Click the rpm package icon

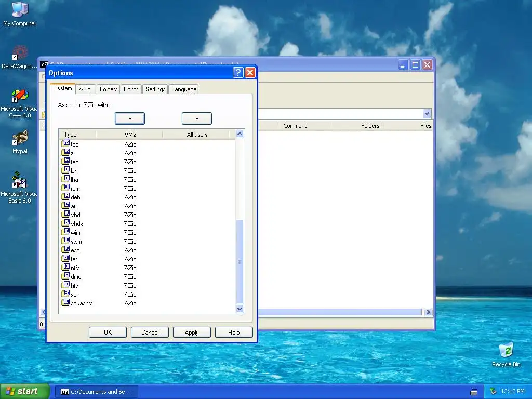click(65, 188)
